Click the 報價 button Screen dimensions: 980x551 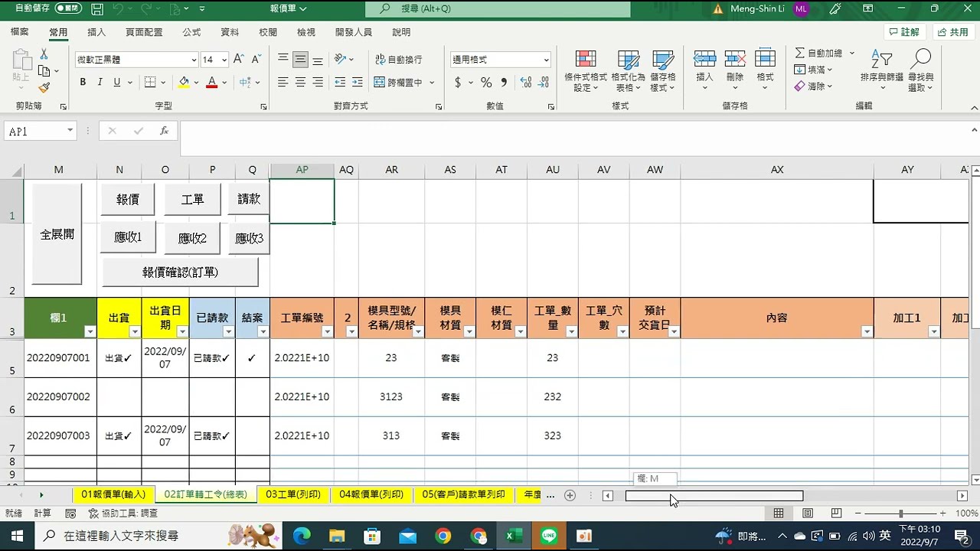[128, 199]
